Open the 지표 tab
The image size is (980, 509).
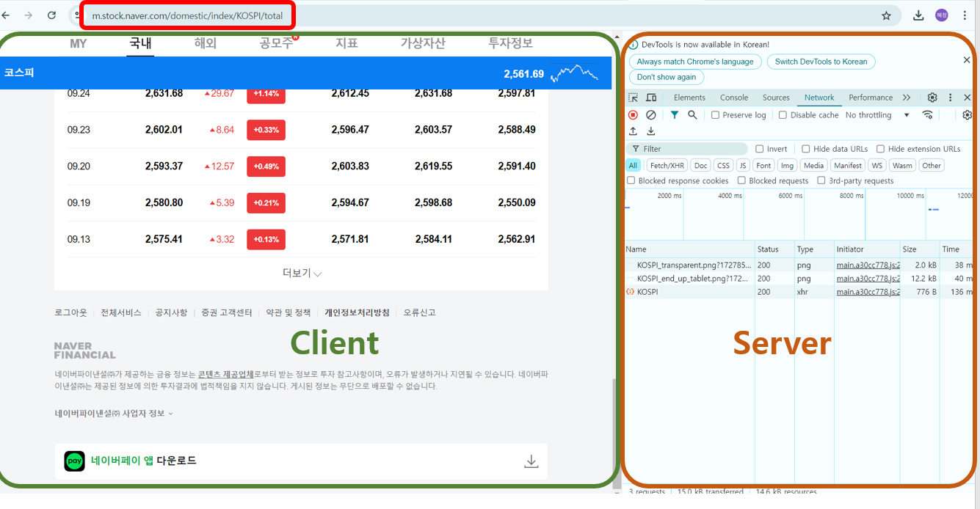point(346,43)
